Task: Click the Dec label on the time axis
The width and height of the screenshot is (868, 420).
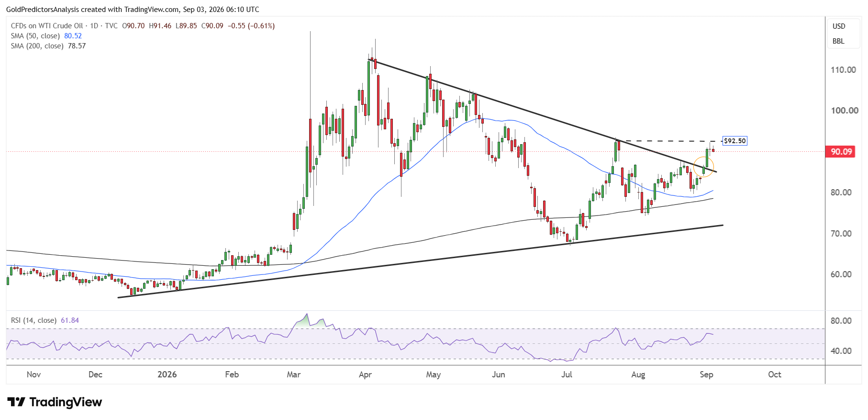Action: (x=95, y=375)
